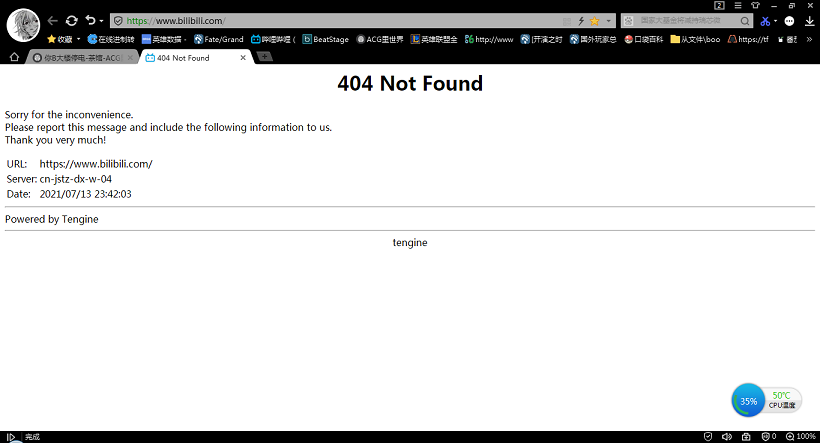Open the 哔哩哔哩 bookmark
Screen dimensions: 820x443
(x=273, y=39)
